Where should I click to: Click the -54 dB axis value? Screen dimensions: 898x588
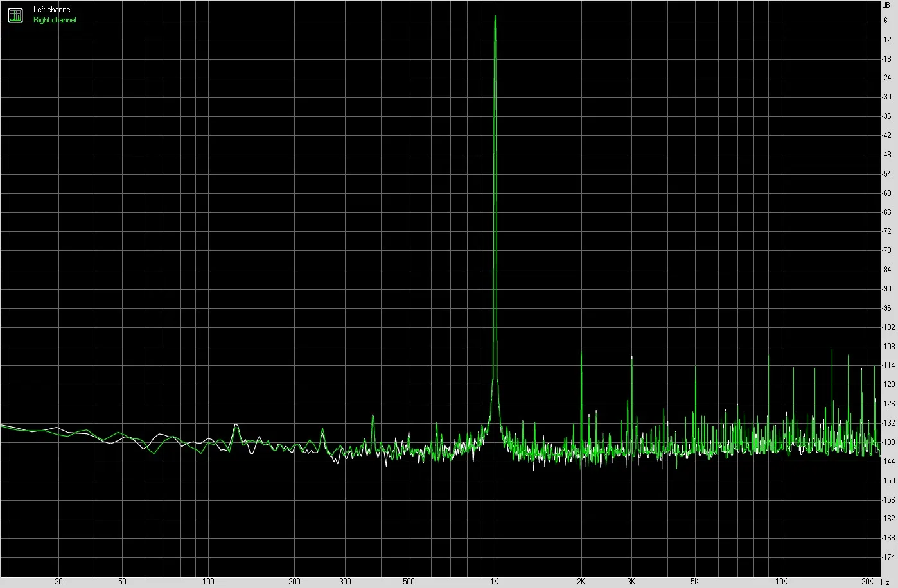click(x=886, y=174)
